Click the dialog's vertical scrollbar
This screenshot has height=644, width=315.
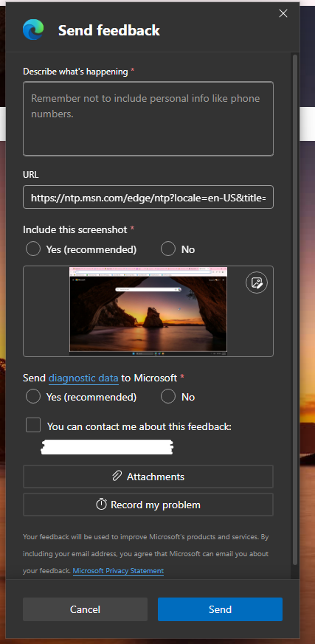[x=294, y=308]
